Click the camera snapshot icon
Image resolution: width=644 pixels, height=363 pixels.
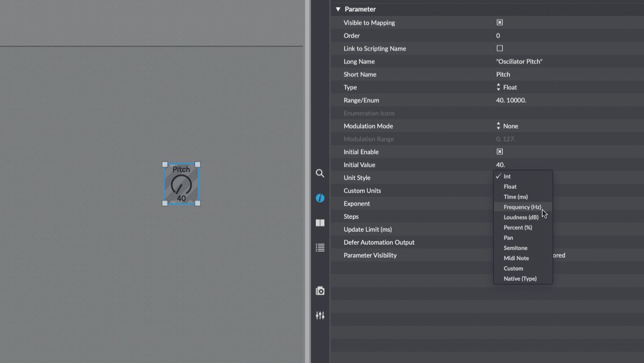(x=320, y=290)
